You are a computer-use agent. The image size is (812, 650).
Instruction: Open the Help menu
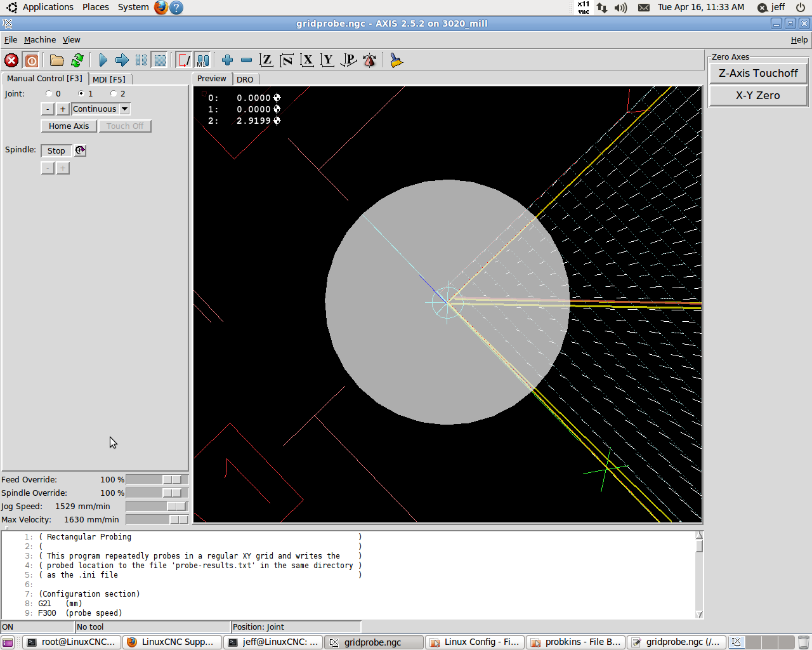[x=799, y=39]
